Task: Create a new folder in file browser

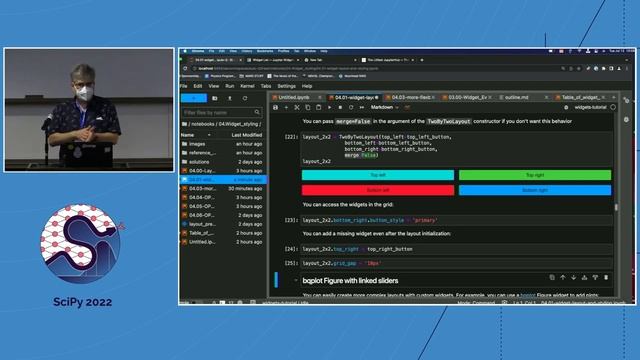Action: (215, 98)
